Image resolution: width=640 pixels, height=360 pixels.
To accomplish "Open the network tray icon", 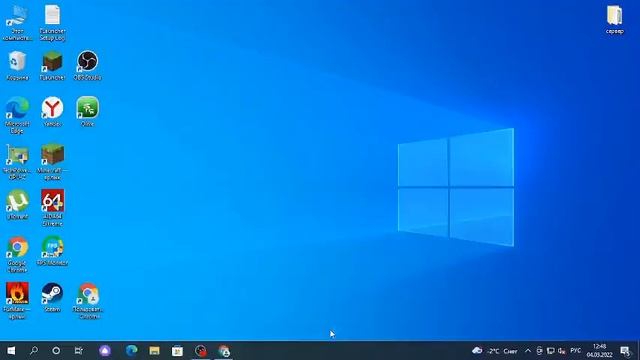I will (x=551, y=351).
